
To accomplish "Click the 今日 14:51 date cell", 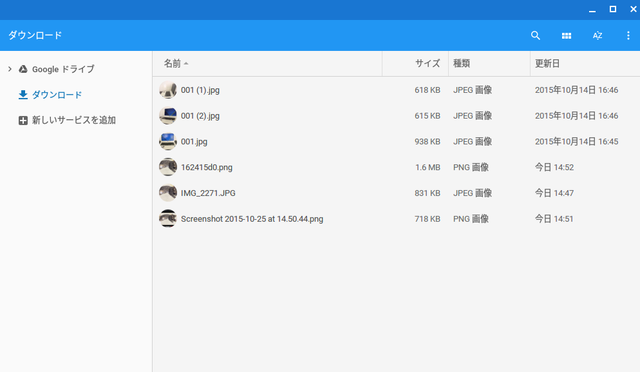I will point(554,218).
